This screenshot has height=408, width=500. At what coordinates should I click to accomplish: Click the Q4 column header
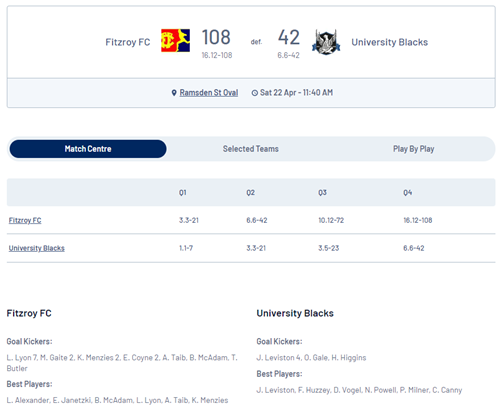click(408, 193)
